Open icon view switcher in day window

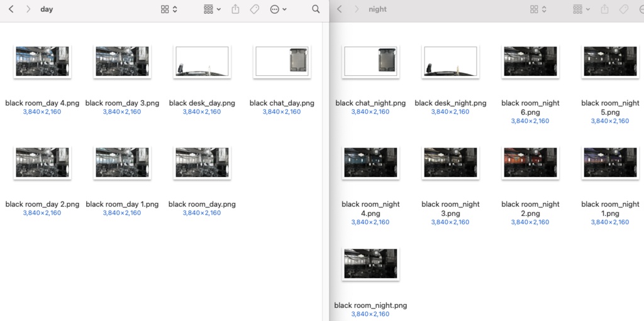point(169,9)
